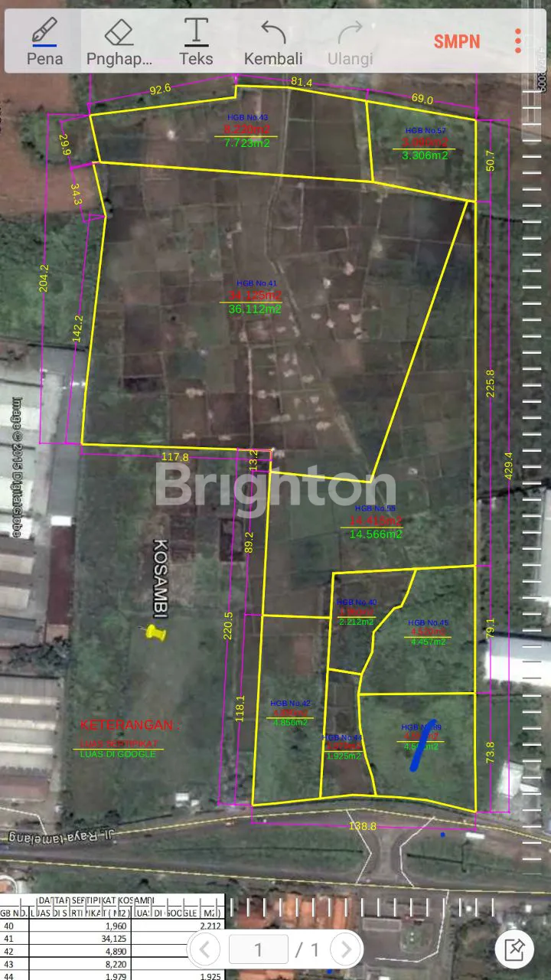The image size is (551, 980).
Task: Tap the vertical KOSAMBI map label
Action: 161,578
